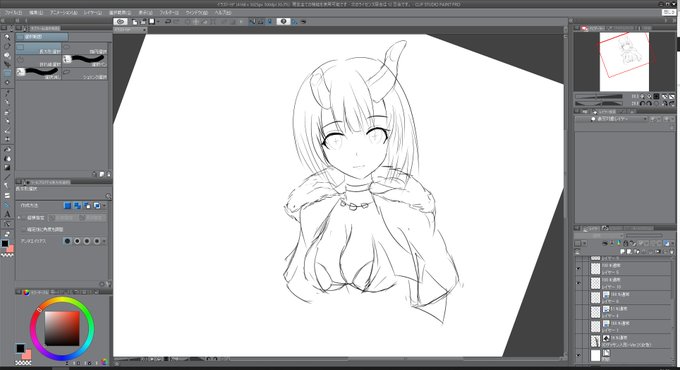Open the File menu
The image size is (680, 370).
coord(13,13)
